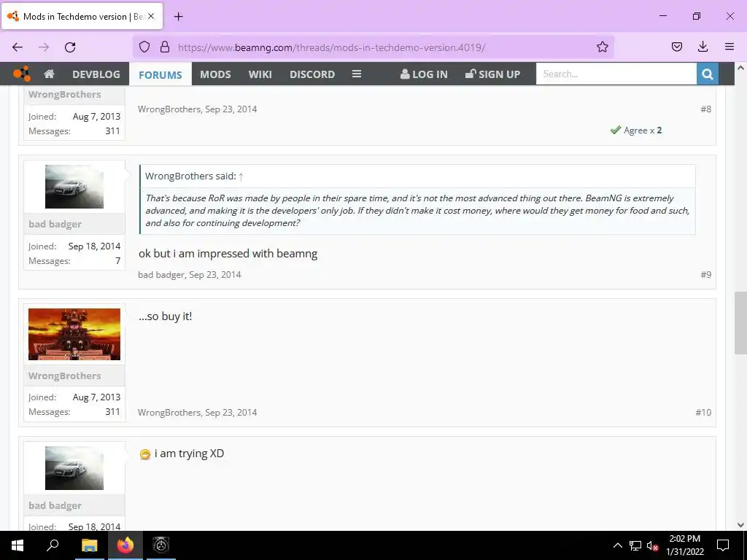Click the SCP app icon in taskbar

pos(161,545)
